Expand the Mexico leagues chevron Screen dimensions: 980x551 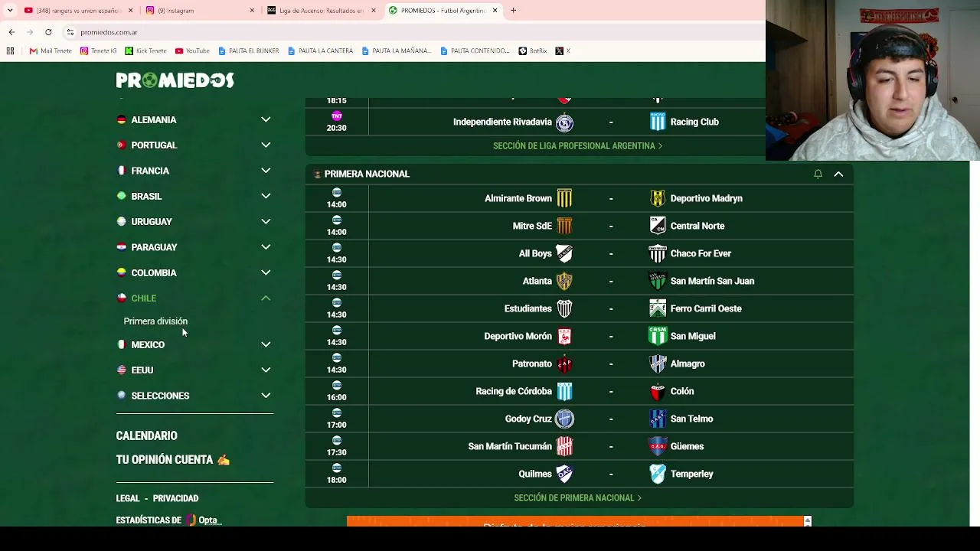pos(266,344)
